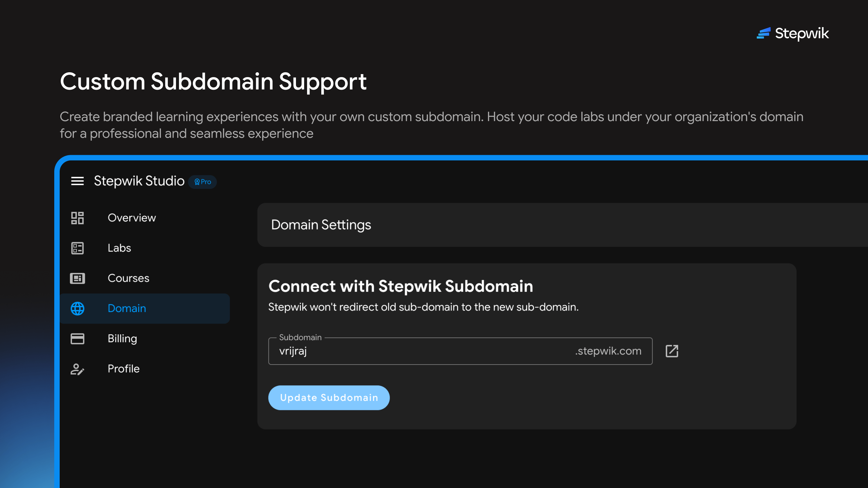This screenshot has width=868, height=488.
Task: Click the Overview dashboard icon
Action: [x=77, y=218]
